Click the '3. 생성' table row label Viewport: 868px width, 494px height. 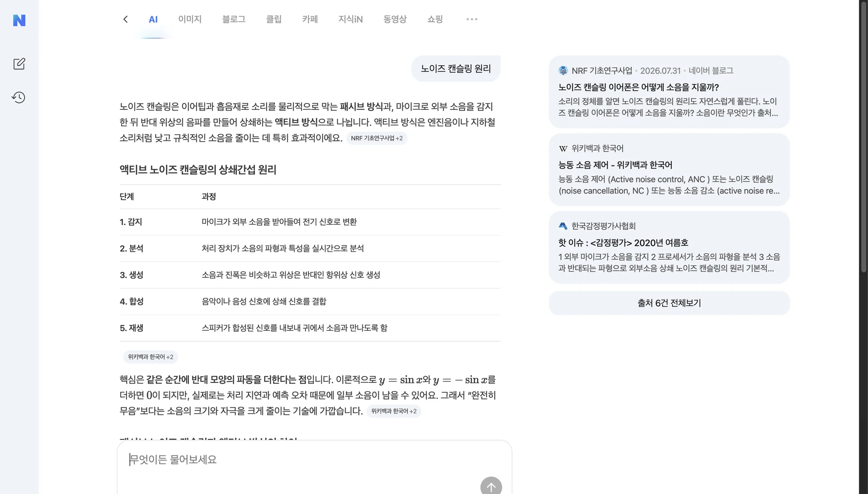[132, 275]
